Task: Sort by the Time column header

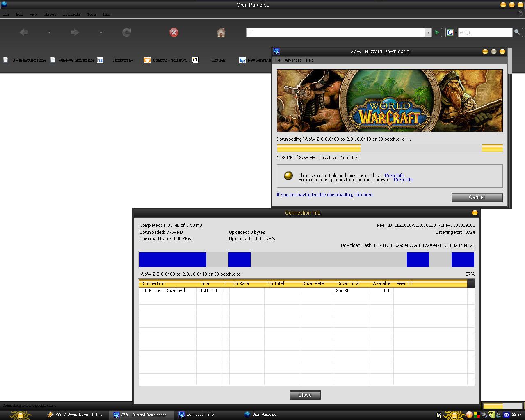Action: (x=209, y=283)
